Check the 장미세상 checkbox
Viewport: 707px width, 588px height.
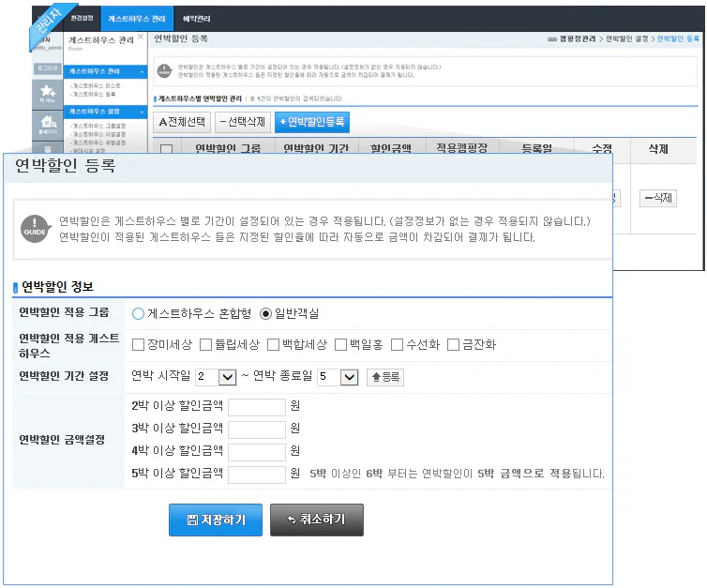(x=138, y=345)
